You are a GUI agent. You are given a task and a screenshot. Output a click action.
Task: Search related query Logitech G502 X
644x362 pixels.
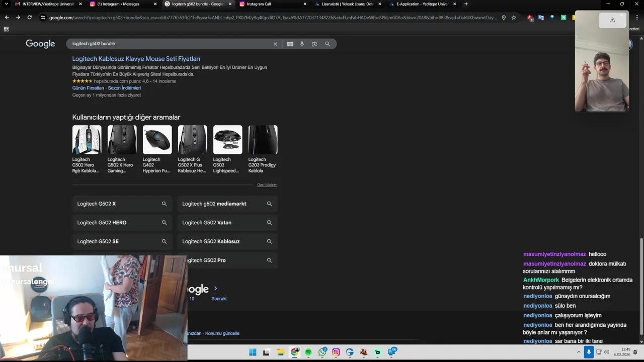[122, 204]
